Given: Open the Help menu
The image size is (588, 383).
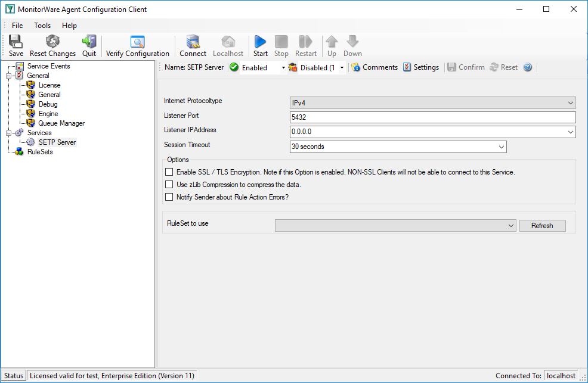Looking at the screenshot, I should coord(69,26).
